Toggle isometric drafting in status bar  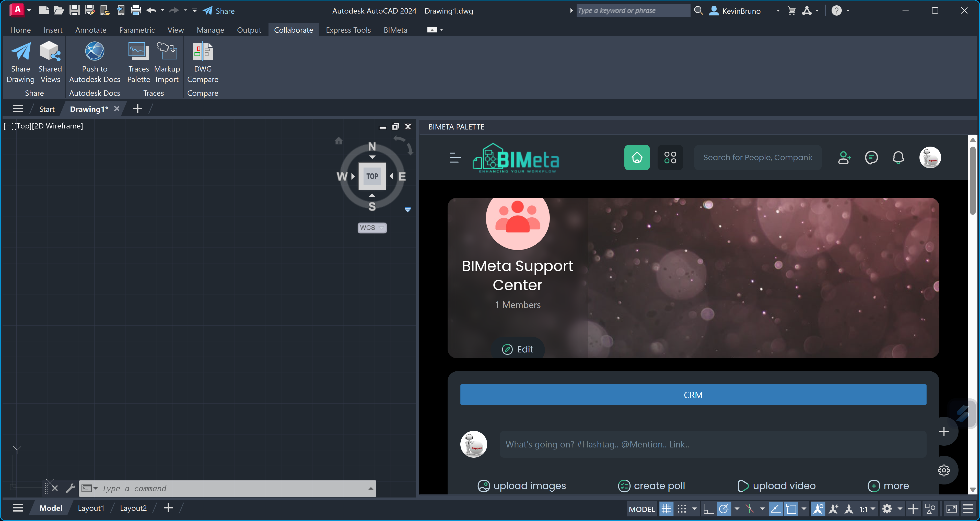pos(750,509)
